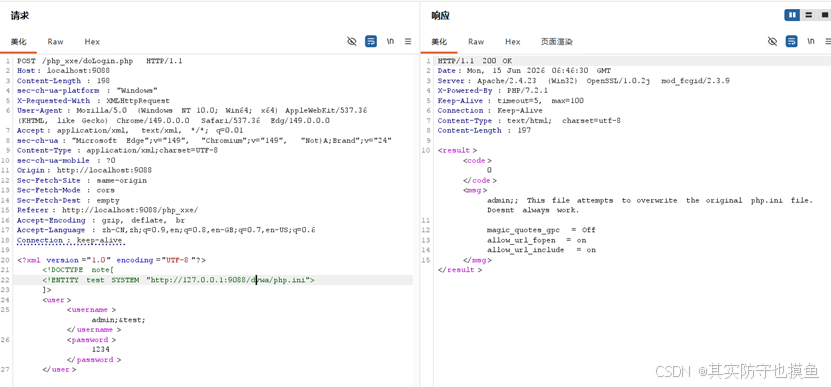This screenshot has width=831, height=387.
Task: Select combined tabbed layout icon
Action: tap(824, 15)
